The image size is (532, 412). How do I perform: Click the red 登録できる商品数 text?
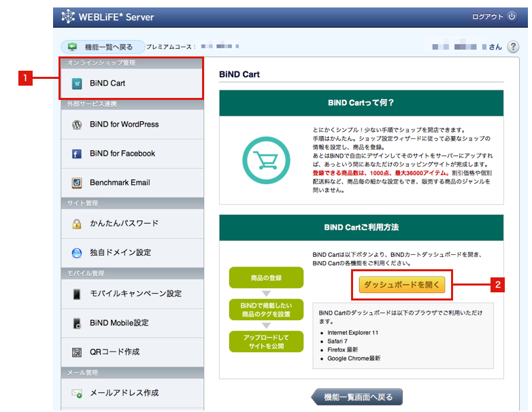pos(382,173)
